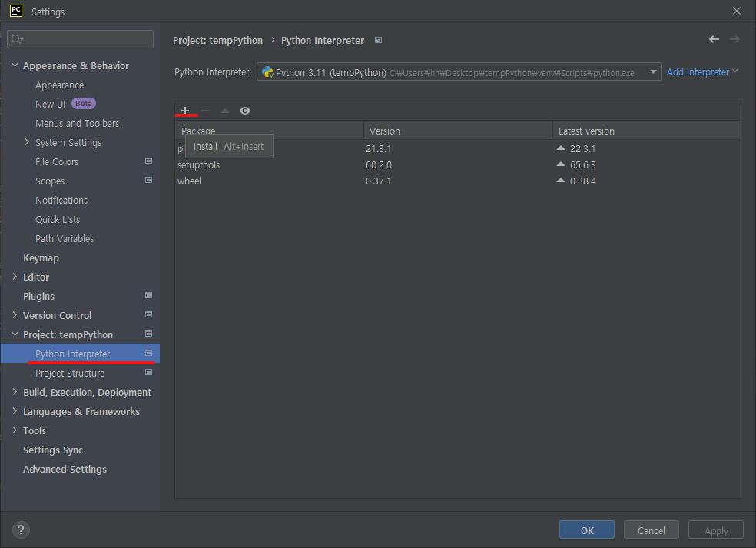Open Settings Sync page
This screenshot has height=548, width=756.
pyautogui.click(x=53, y=450)
